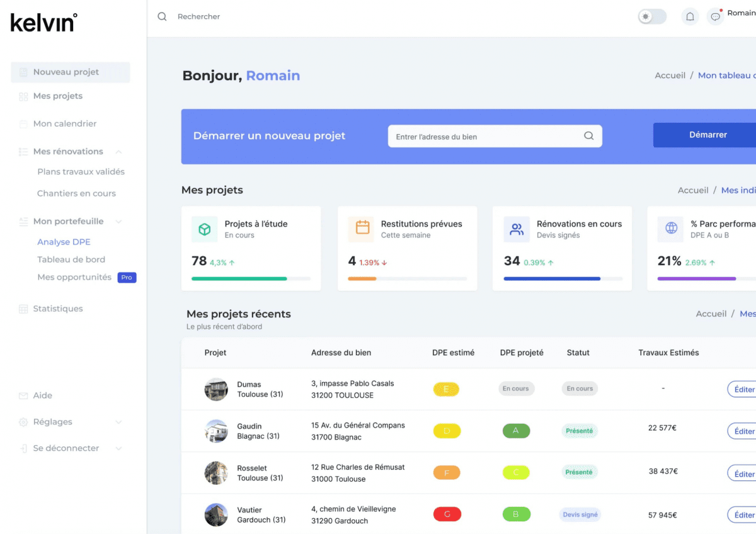756x534 pixels.
Task: Click the green A DPE badge for Gaudin
Action: pyautogui.click(x=516, y=431)
